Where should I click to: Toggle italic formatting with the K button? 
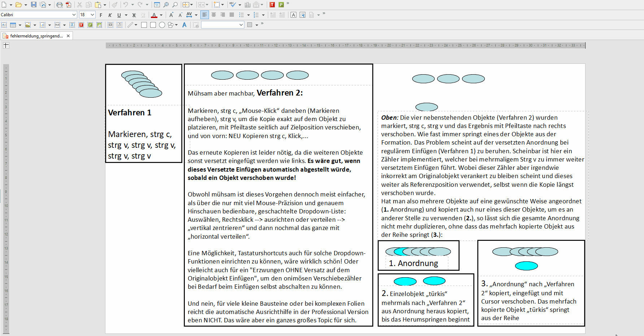coord(110,15)
